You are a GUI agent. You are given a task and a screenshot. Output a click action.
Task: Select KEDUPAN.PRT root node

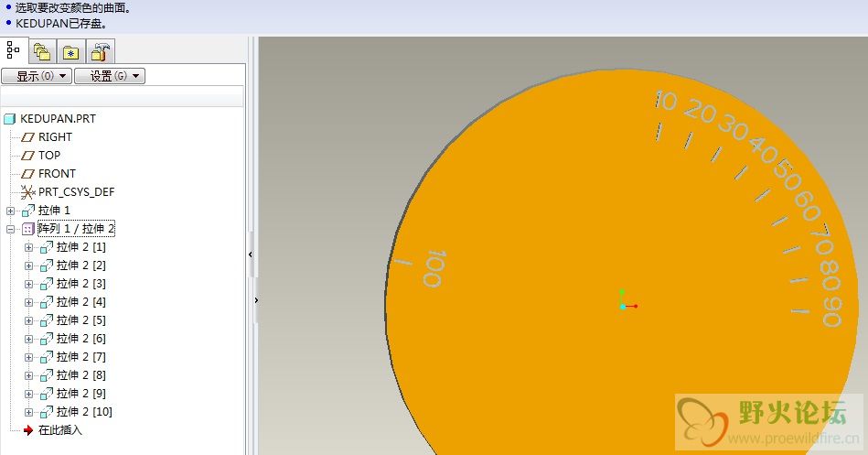coord(58,119)
